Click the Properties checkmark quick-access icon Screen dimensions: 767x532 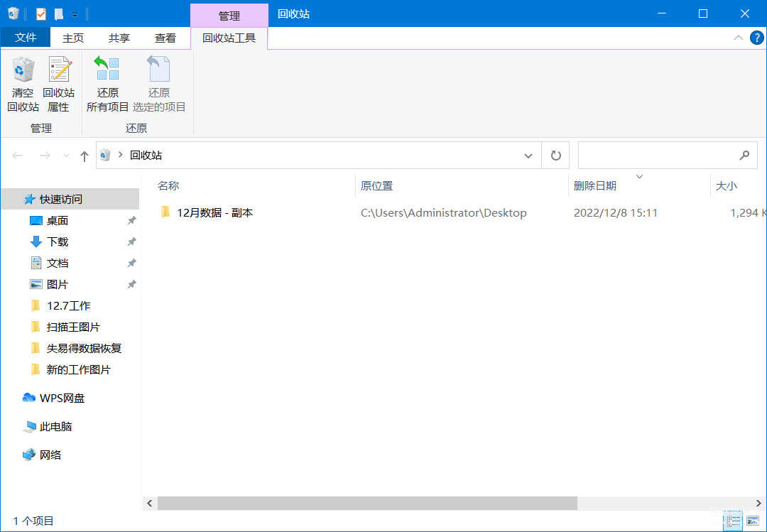click(41, 14)
